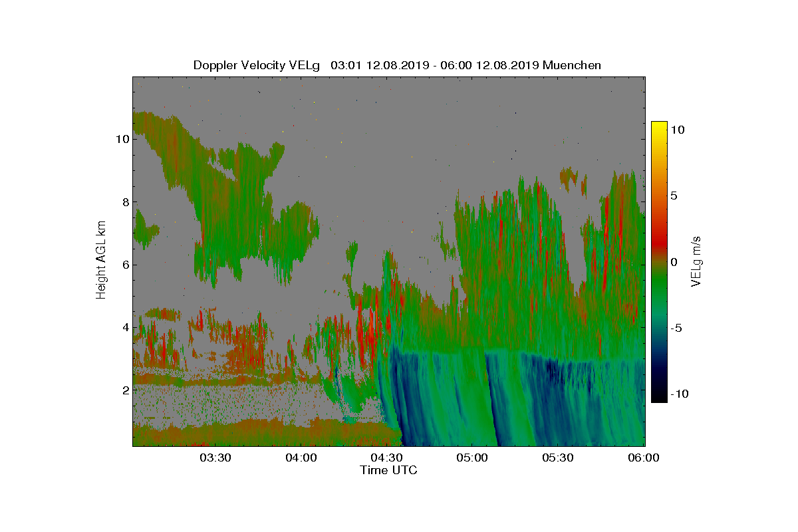Click the plot title 'Doppler Velocity VELg'

[x=257, y=65]
